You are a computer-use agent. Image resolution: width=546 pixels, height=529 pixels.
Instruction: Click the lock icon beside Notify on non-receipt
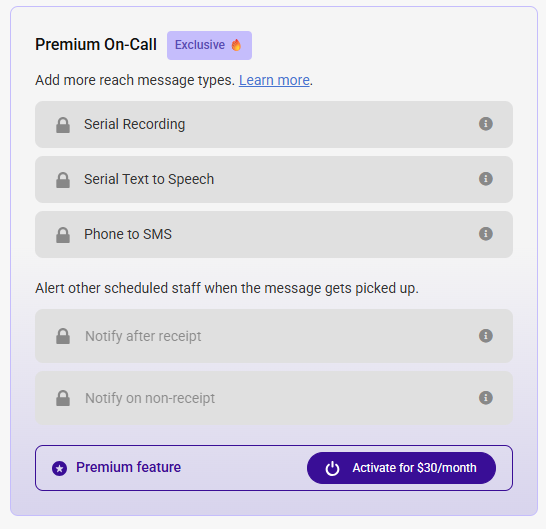[63, 398]
